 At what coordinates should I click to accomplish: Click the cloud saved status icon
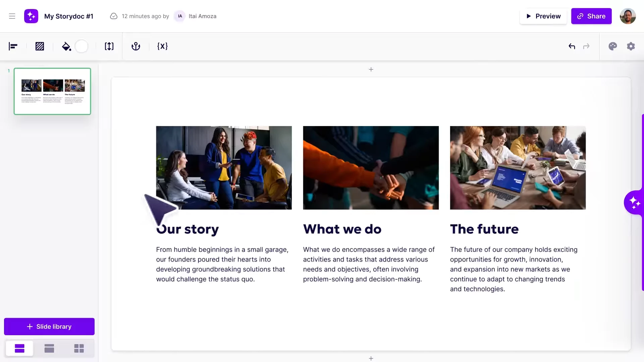click(x=114, y=16)
